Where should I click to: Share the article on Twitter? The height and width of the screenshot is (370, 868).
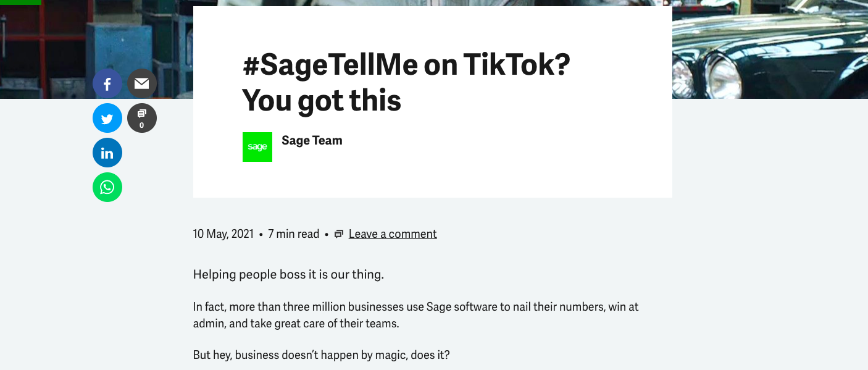click(107, 118)
